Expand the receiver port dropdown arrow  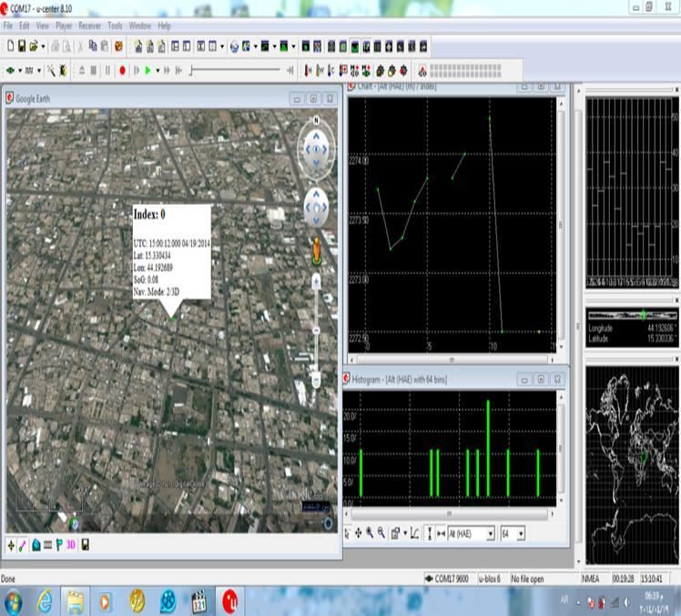20,70
